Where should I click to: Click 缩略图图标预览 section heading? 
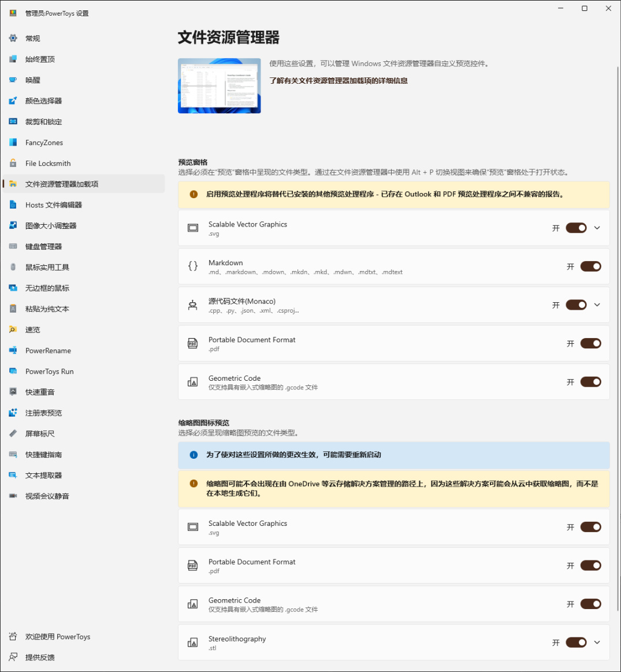(x=203, y=422)
